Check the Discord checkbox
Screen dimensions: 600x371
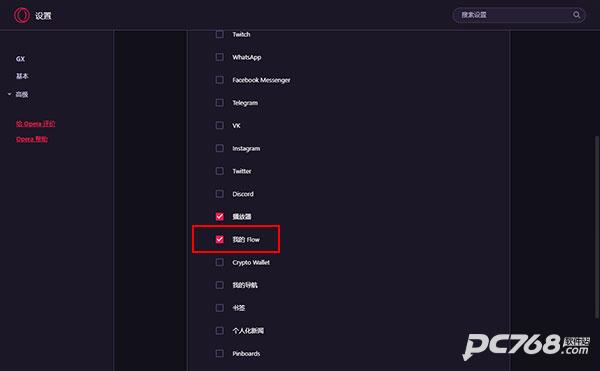pos(220,194)
